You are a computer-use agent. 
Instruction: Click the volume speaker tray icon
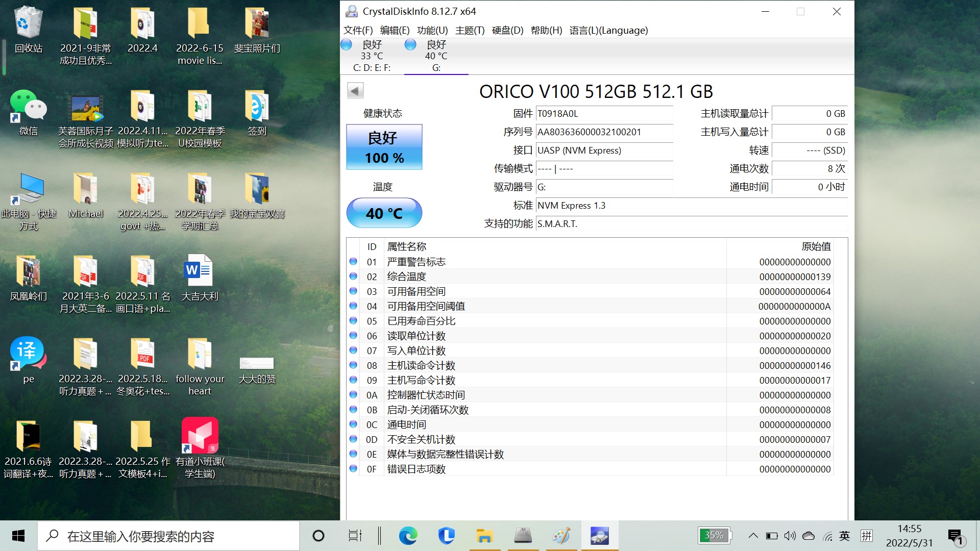click(790, 536)
